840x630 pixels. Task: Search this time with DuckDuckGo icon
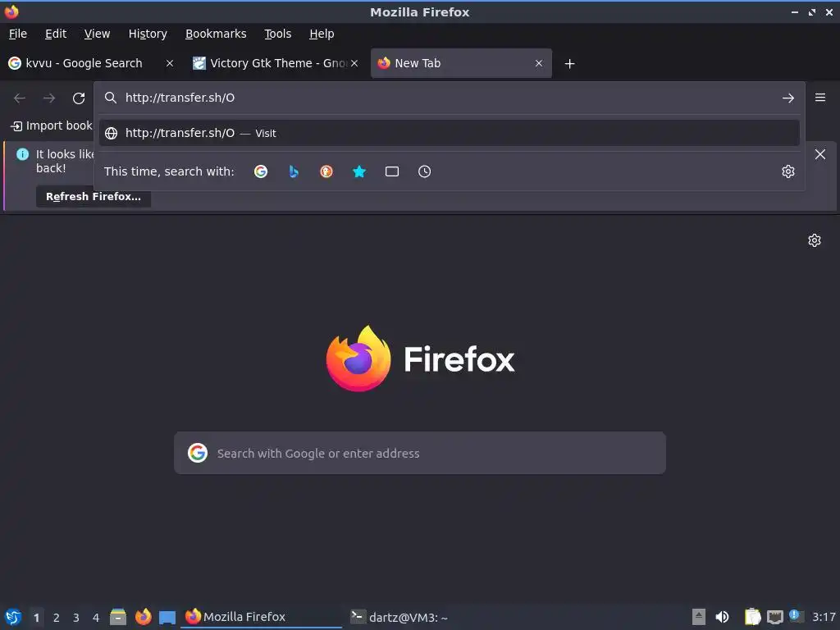pyautogui.click(x=326, y=171)
